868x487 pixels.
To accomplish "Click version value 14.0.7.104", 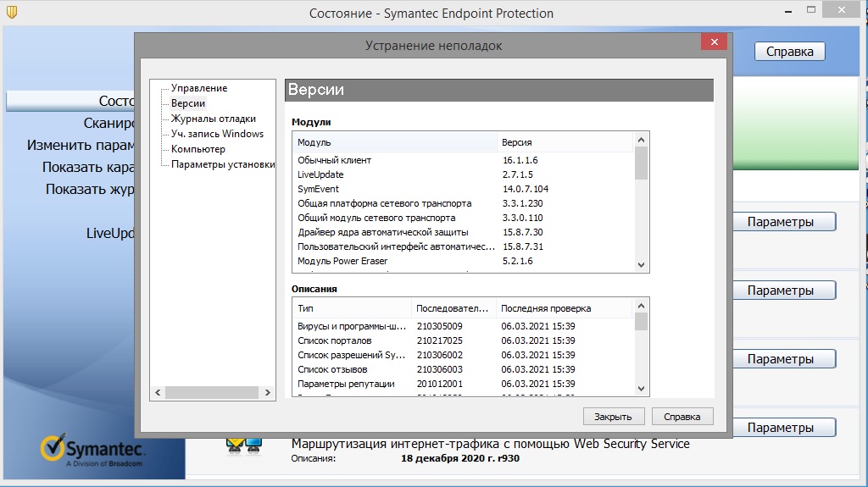I will pos(526,189).
